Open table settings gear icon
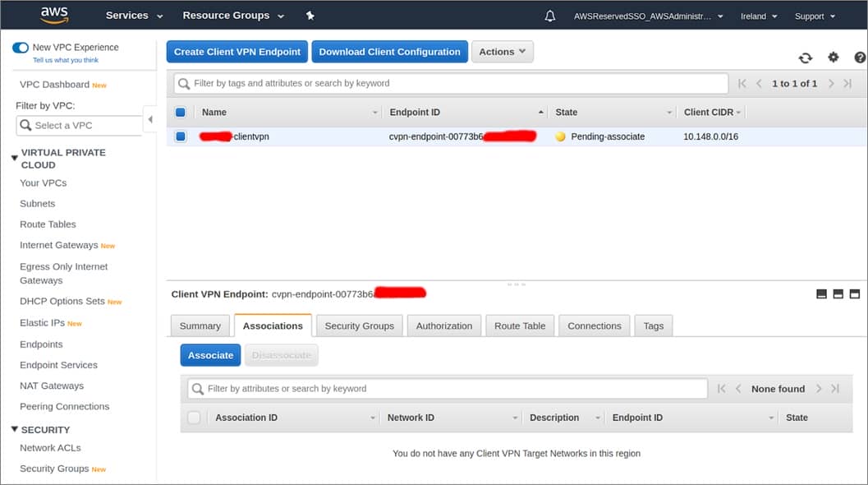 (x=834, y=57)
